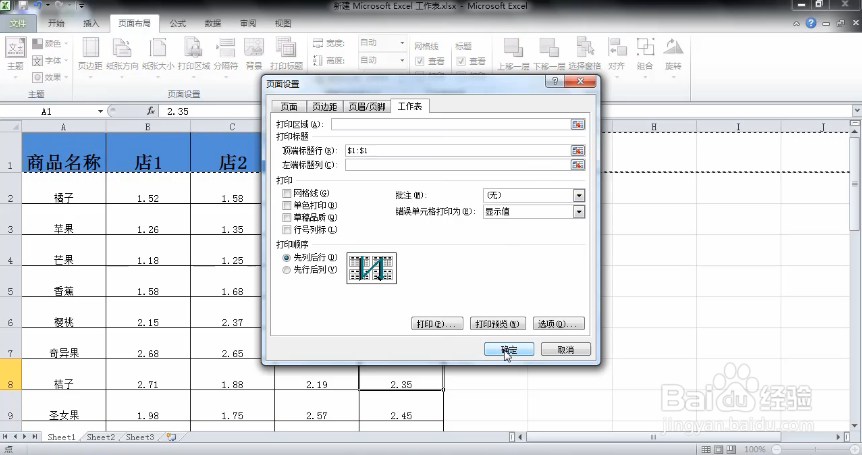
Task: Select Over, then down (先行后列) radio
Action: [286, 270]
